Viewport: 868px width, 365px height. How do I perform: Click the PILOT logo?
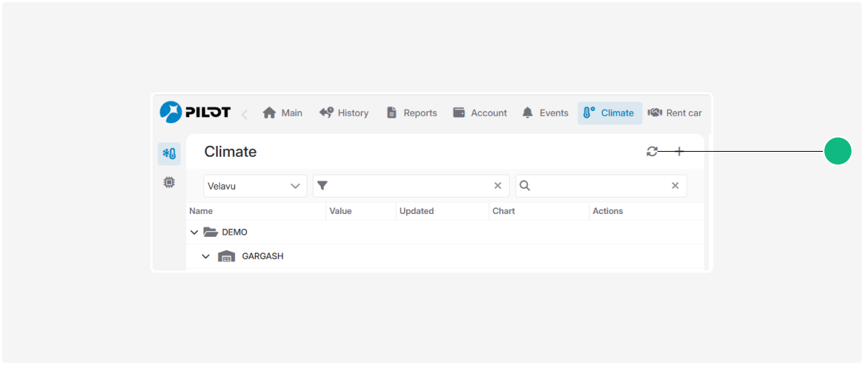coord(195,112)
